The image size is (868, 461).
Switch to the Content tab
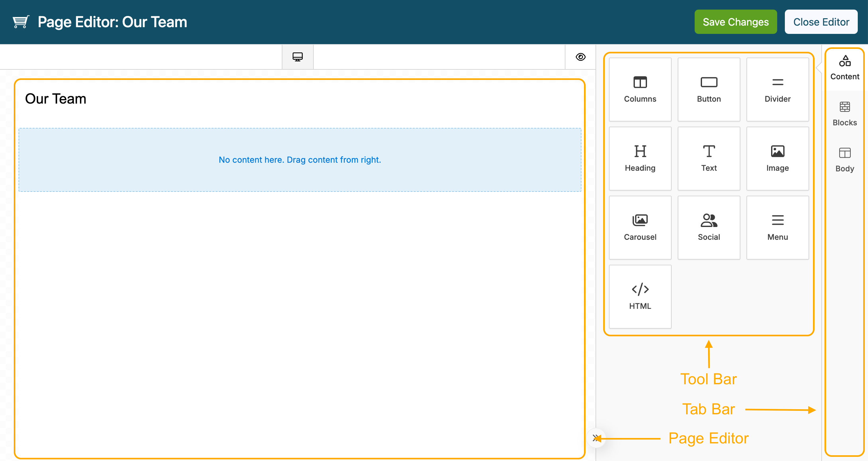pyautogui.click(x=844, y=67)
